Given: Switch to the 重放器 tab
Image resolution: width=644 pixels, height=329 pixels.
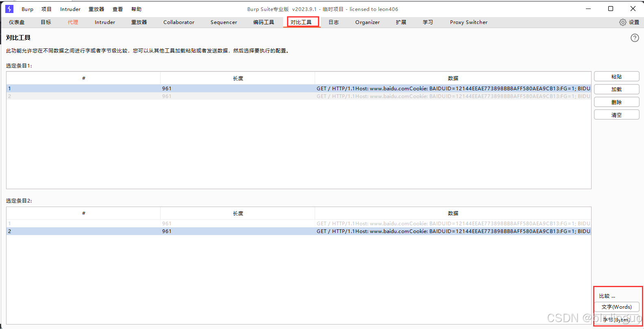Looking at the screenshot, I should [x=139, y=22].
